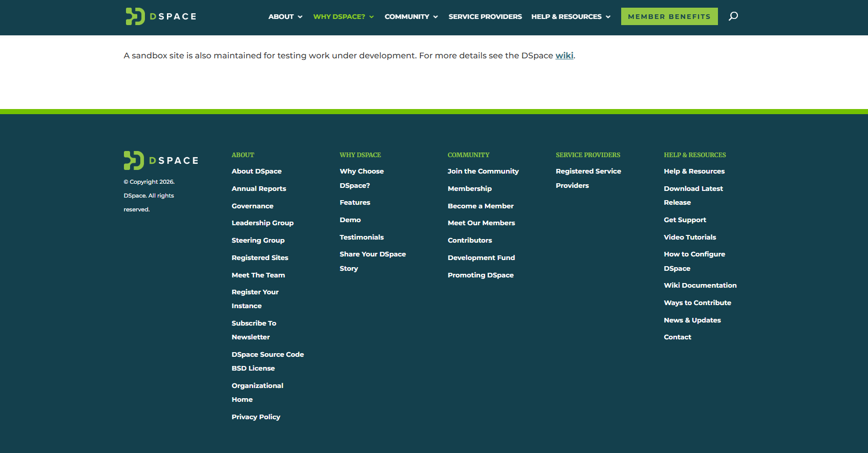Screen dimensions: 868x453
Task: Open Meet The Team footer link
Action: 258,275
